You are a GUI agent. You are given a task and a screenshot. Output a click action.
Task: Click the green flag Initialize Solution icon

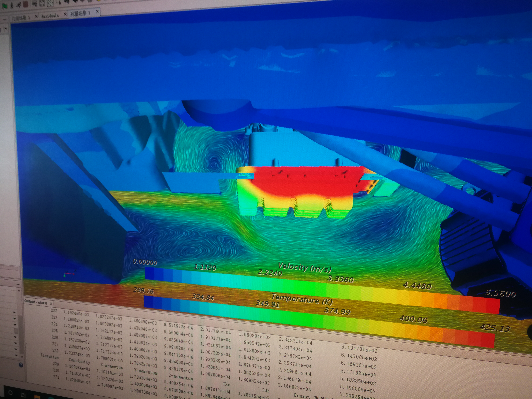tap(5, 6)
